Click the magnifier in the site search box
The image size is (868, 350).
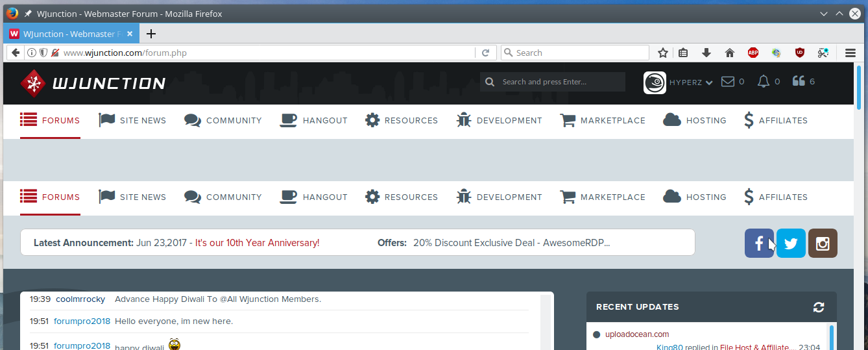491,82
